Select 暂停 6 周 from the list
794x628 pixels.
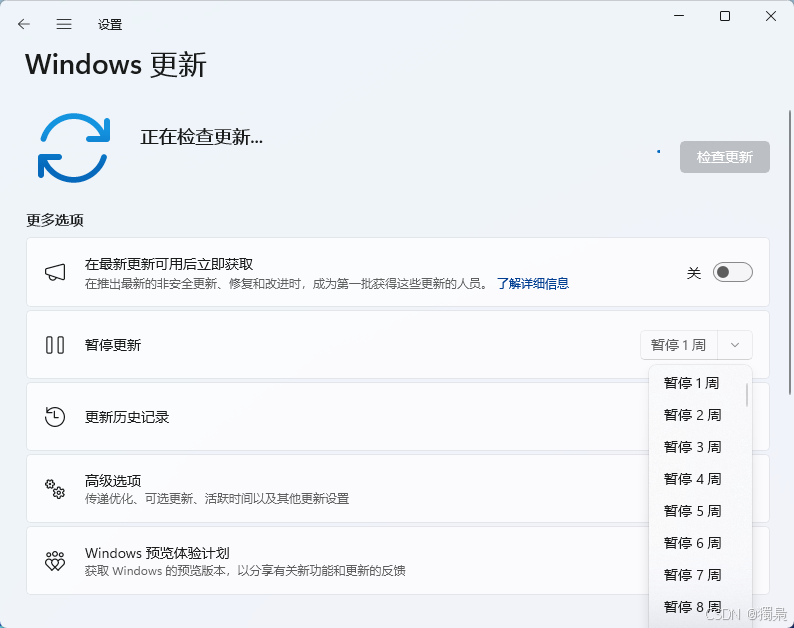click(x=692, y=542)
